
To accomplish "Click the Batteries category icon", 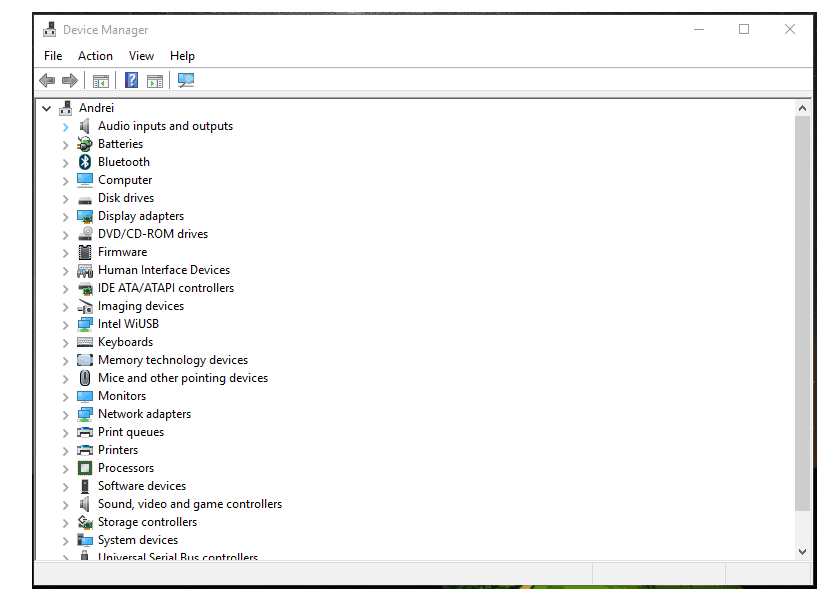I will pos(85,144).
